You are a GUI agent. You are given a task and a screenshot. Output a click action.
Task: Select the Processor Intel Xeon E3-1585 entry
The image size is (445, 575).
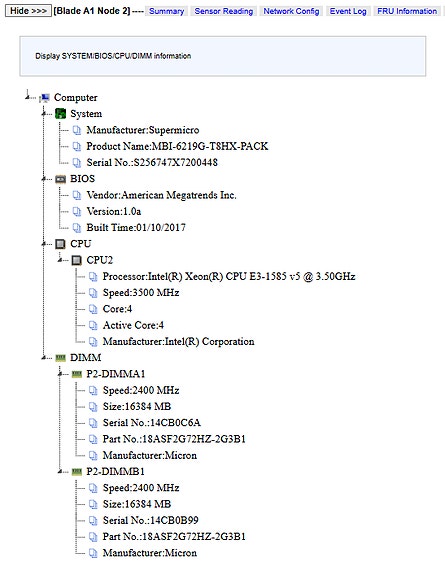click(x=229, y=276)
